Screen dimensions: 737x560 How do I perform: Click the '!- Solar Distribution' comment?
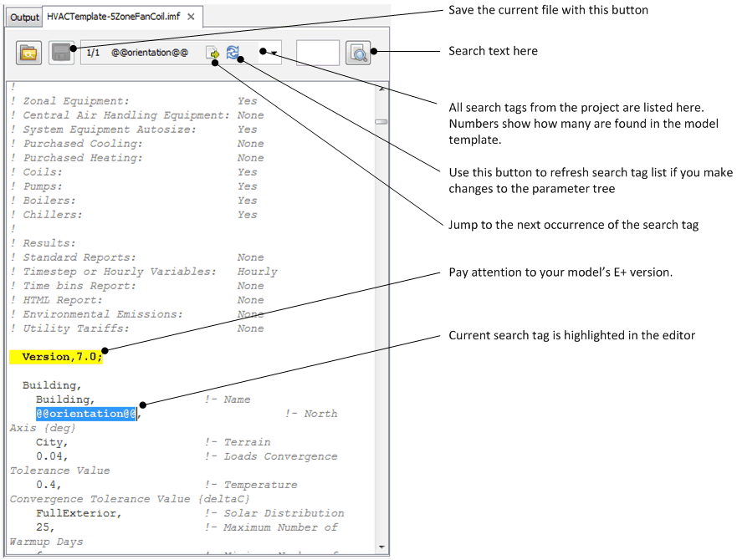(274, 513)
